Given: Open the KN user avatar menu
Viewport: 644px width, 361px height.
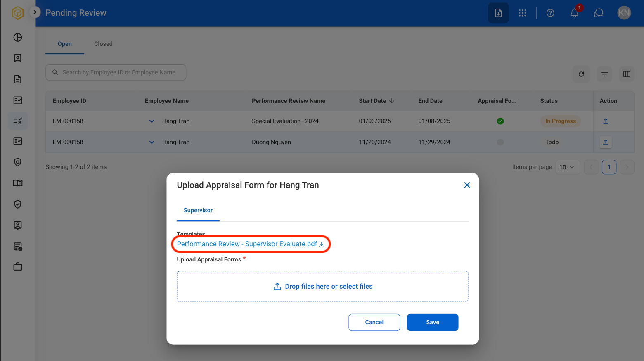Looking at the screenshot, I should point(624,13).
